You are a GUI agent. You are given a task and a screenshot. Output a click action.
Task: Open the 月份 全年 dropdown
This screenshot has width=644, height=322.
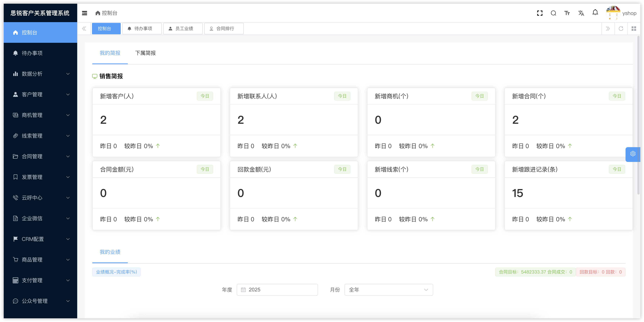pos(388,290)
